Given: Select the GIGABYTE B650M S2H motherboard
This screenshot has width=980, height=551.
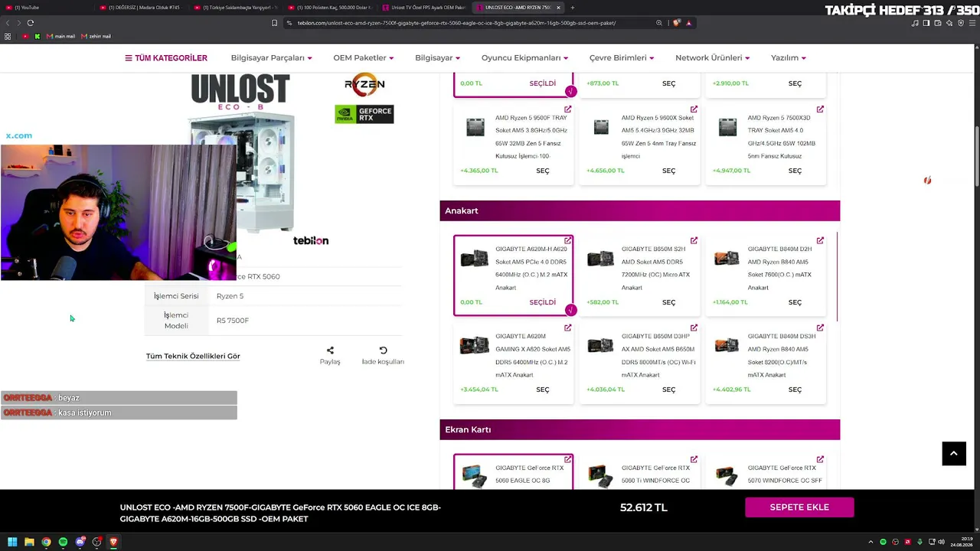Looking at the screenshot, I should (668, 302).
